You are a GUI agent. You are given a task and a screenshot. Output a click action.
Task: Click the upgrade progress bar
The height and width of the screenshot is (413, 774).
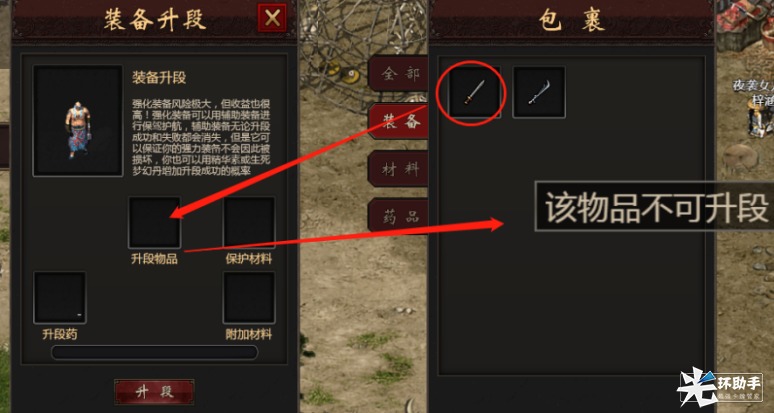155,353
